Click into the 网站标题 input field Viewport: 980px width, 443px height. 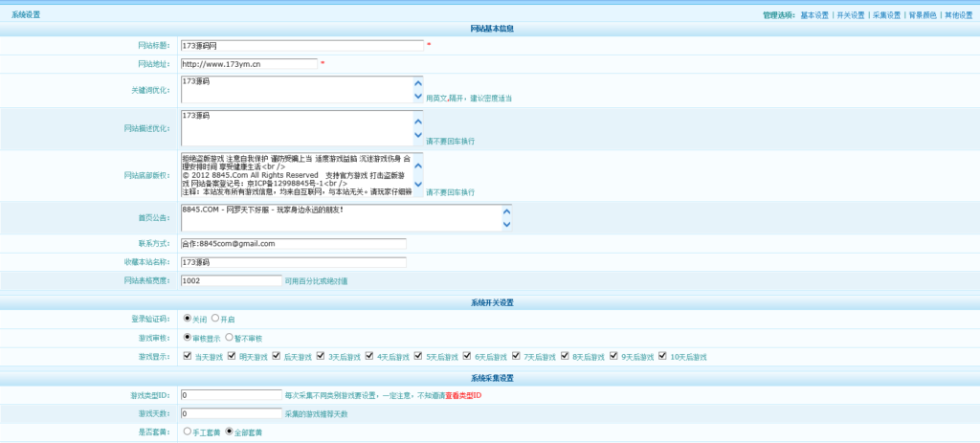[301, 45]
